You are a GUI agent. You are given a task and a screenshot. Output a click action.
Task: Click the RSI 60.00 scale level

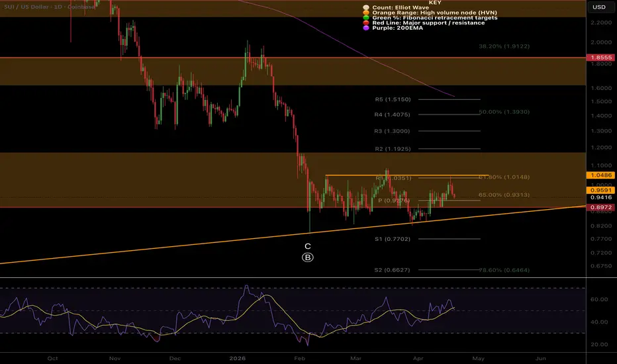coord(599,299)
